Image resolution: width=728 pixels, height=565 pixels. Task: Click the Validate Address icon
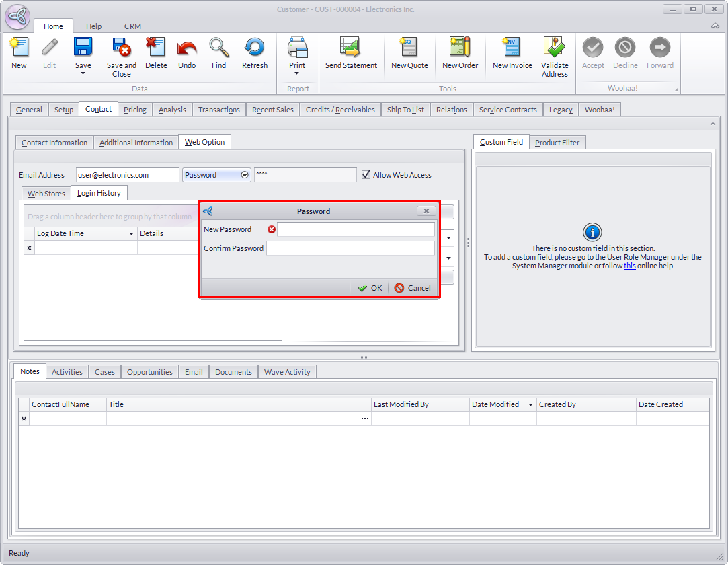[555, 48]
